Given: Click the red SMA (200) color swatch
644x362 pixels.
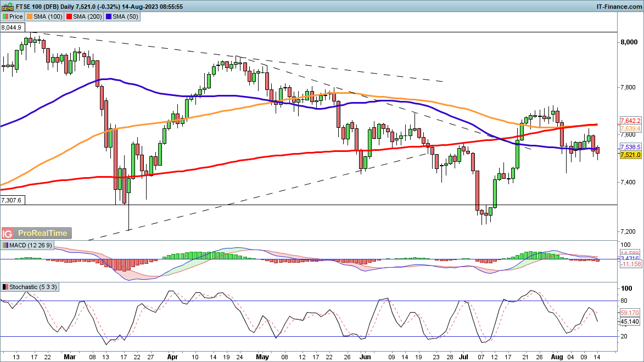Looking at the screenshot, I should 70,17.
